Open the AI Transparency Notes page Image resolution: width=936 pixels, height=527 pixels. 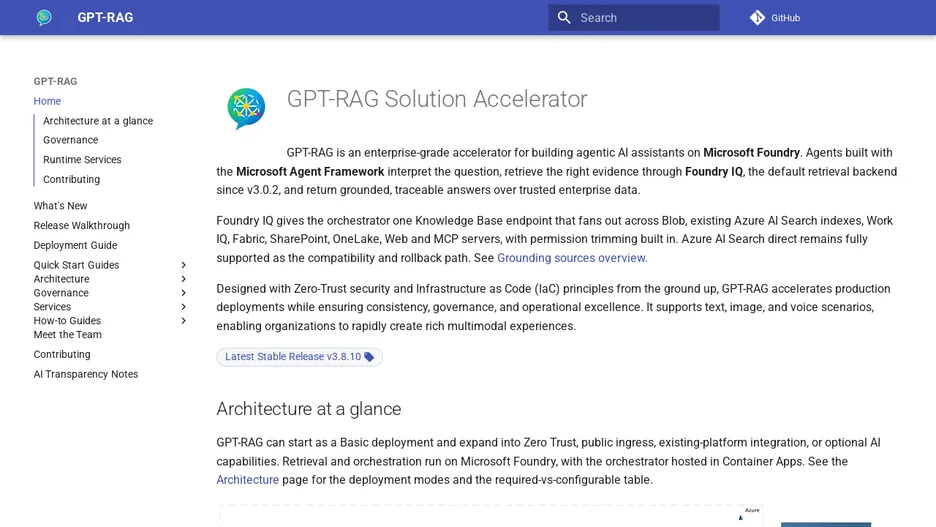pyautogui.click(x=85, y=374)
